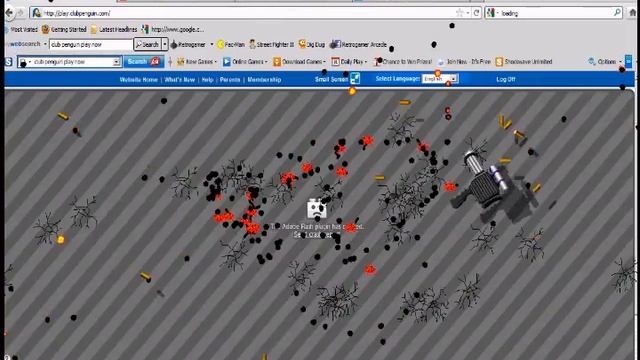The width and height of the screenshot is (640, 360).
Task: Click the blue toolbar overflow chevron
Action: (629, 62)
